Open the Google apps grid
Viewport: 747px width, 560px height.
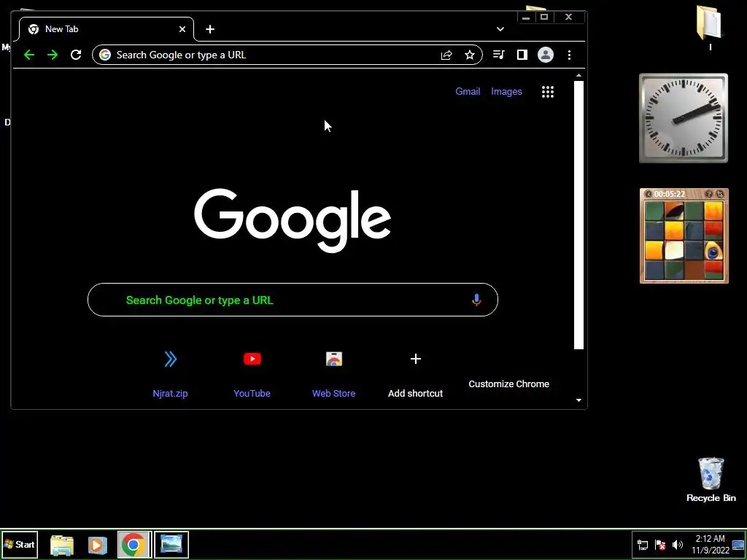[x=548, y=92]
